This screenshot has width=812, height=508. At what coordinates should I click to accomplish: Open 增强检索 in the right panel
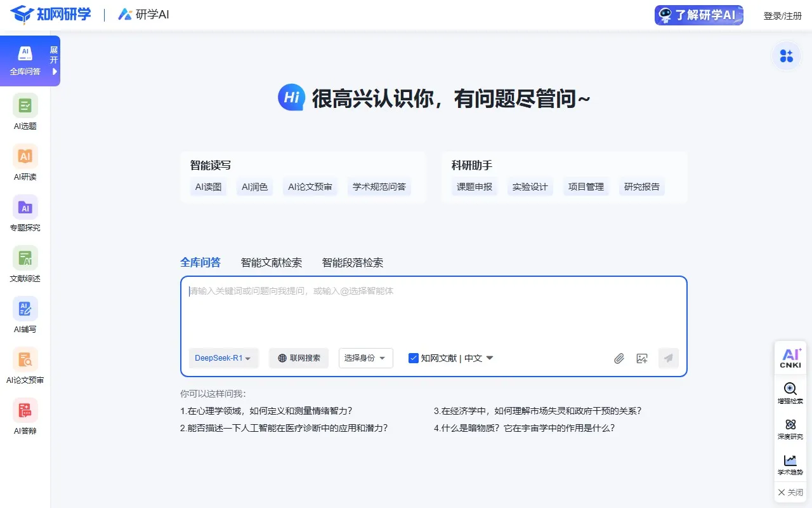click(790, 394)
